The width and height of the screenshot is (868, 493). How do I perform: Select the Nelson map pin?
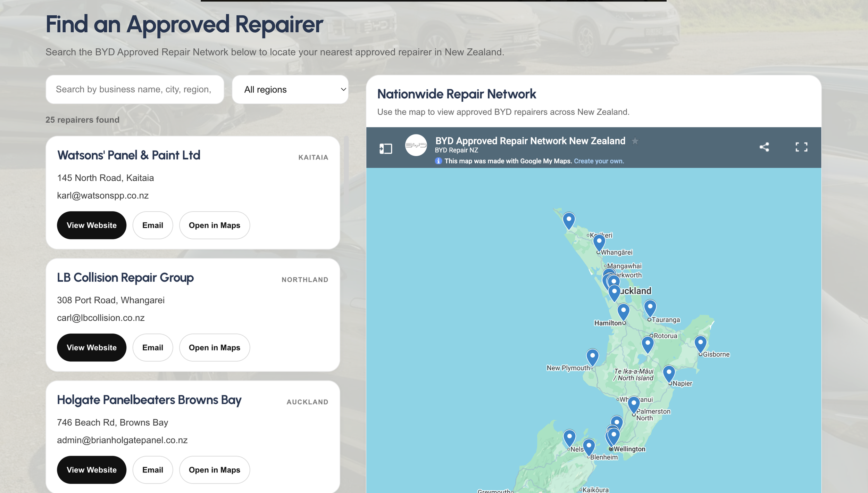point(569,438)
